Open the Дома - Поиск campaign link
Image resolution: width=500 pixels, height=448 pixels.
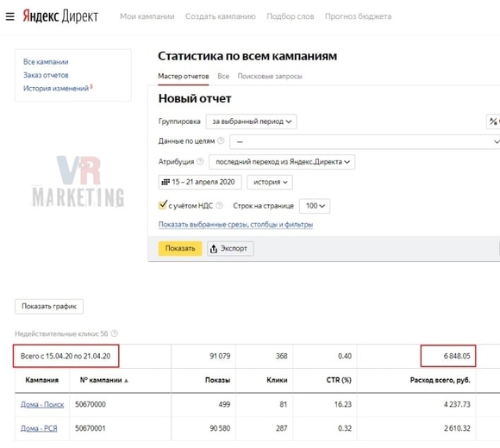click(x=42, y=404)
